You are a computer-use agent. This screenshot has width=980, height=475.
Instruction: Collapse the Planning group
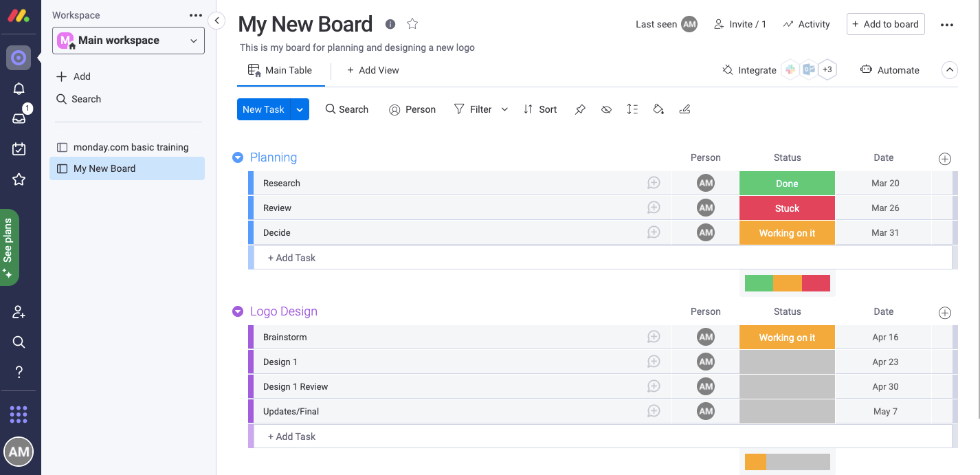(x=238, y=157)
